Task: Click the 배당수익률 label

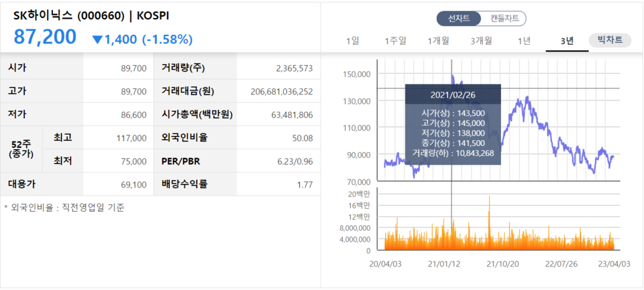Action: coord(184,184)
